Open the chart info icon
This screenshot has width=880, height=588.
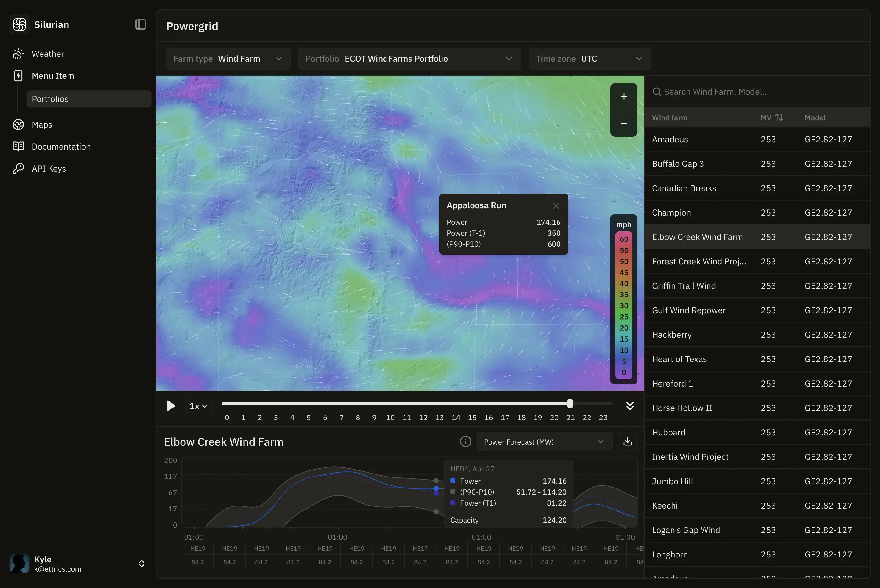click(465, 442)
